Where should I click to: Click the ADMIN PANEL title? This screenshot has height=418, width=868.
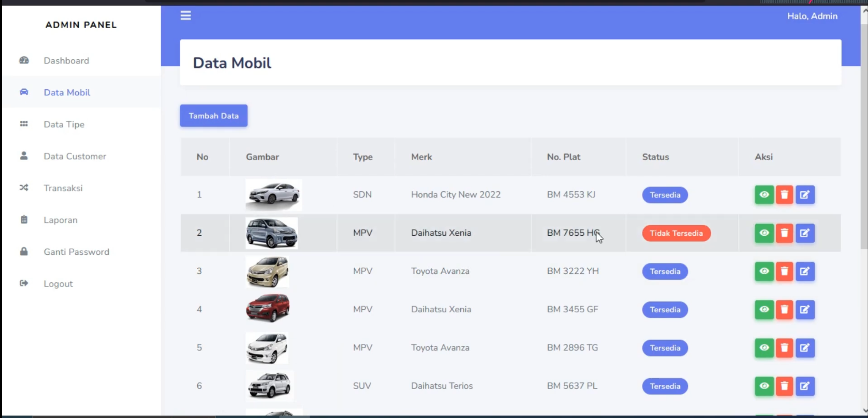[81, 25]
